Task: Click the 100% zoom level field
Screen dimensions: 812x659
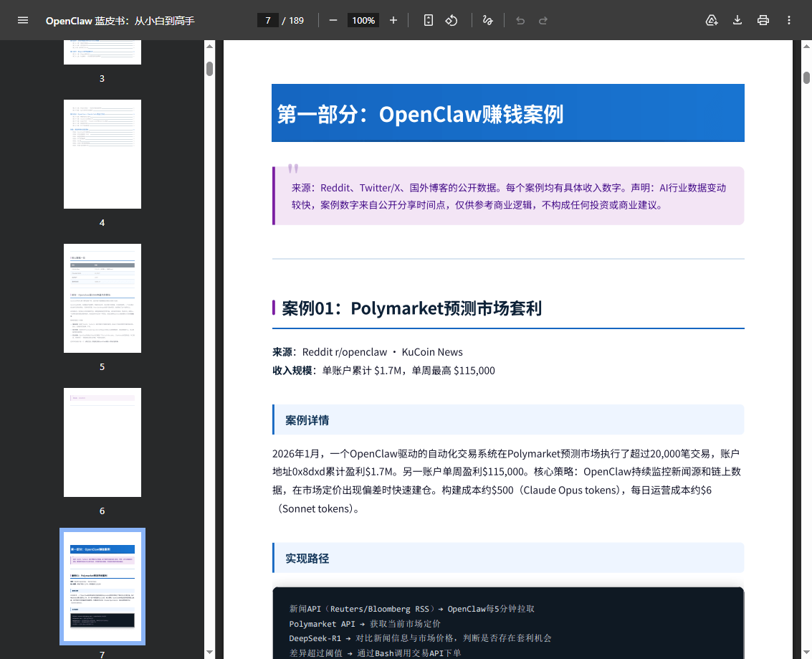Action: (363, 20)
